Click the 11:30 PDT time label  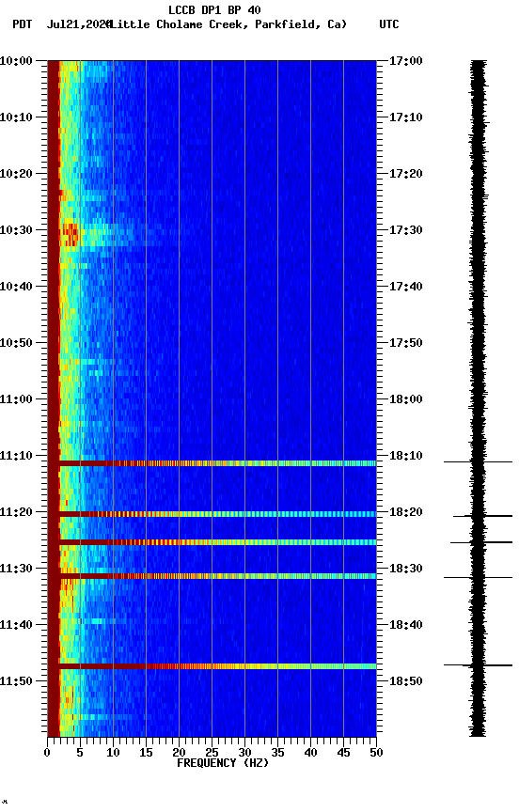coord(16,569)
